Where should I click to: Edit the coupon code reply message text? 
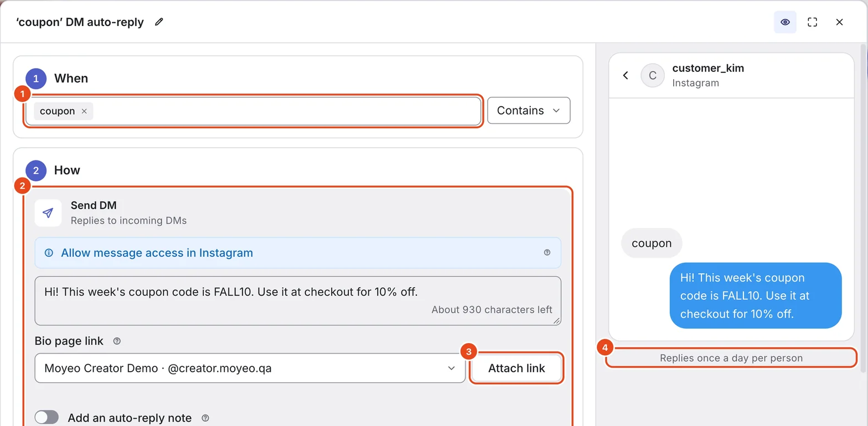(298, 300)
